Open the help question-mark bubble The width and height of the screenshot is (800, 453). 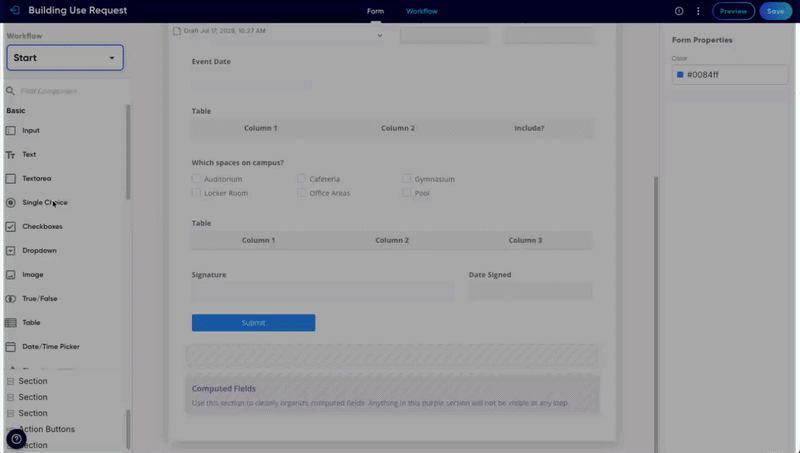coord(16,439)
